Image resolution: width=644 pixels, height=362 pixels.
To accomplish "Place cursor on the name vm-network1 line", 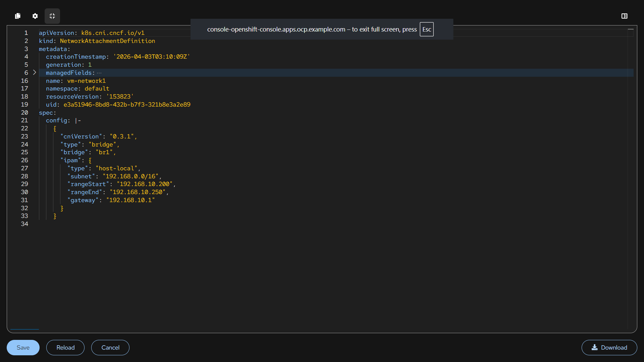I will pos(86,81).
